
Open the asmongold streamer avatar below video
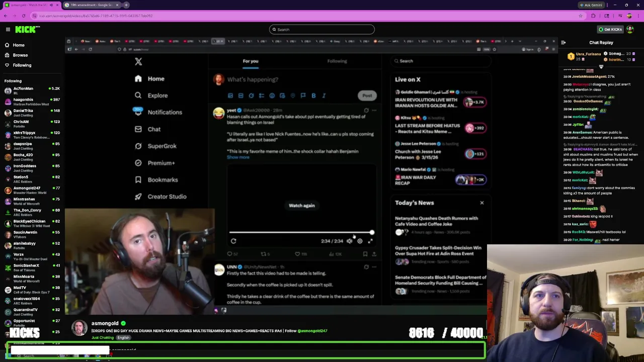79,328
